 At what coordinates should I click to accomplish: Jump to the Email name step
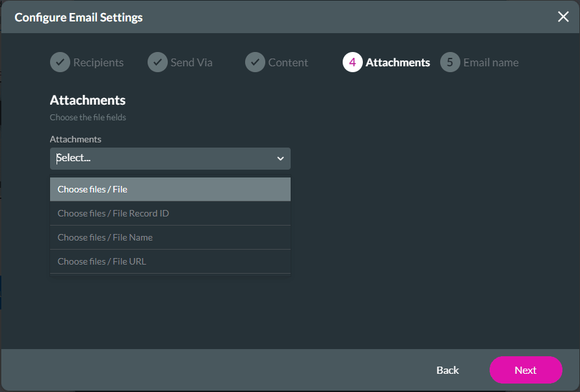(x=490, y=62)
